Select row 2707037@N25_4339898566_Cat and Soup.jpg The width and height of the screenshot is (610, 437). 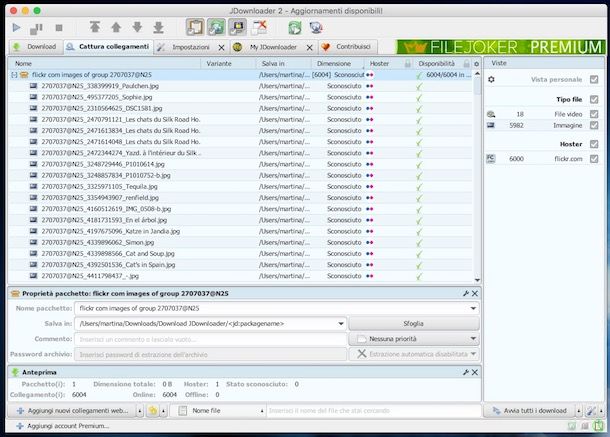(x=241, y=254)
